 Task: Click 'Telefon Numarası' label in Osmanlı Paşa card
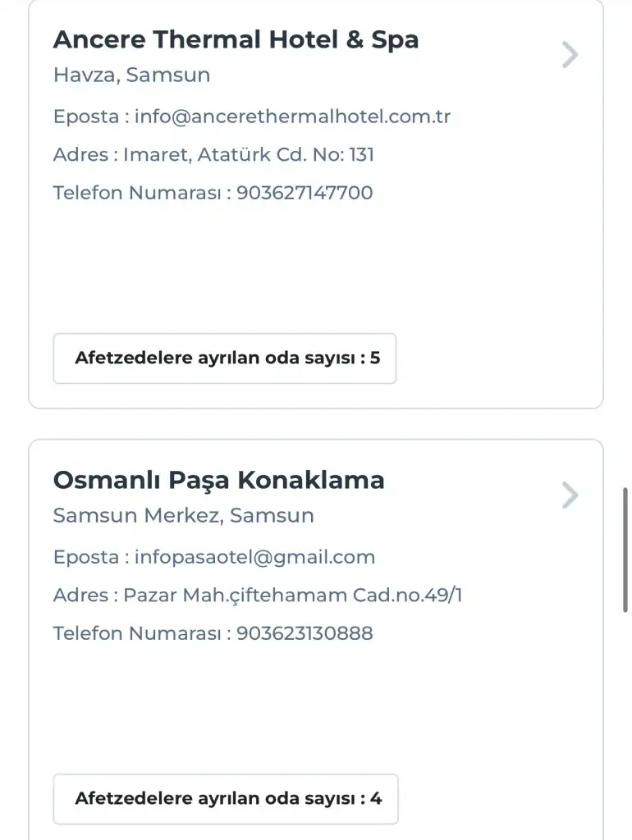(136, 633)
